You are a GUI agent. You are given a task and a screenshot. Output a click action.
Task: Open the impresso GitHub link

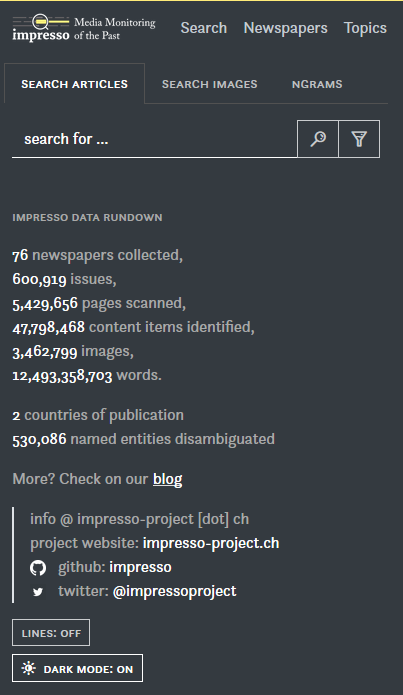point(140,567)
